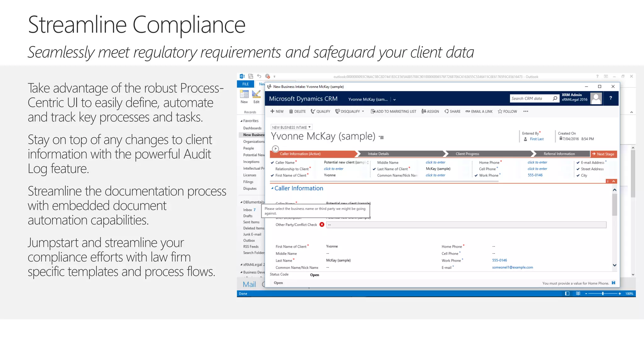The width and height of the screenshot is (644, 362).
Task: Open the Outlook FILE tab
Action: tap(246, 84)
